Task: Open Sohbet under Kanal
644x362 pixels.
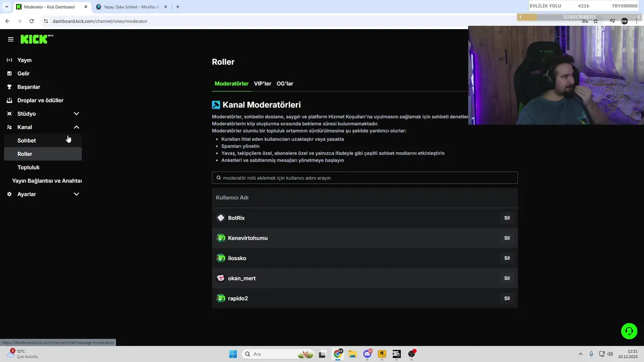Action: pyautogui.click(x=43, y=140)
